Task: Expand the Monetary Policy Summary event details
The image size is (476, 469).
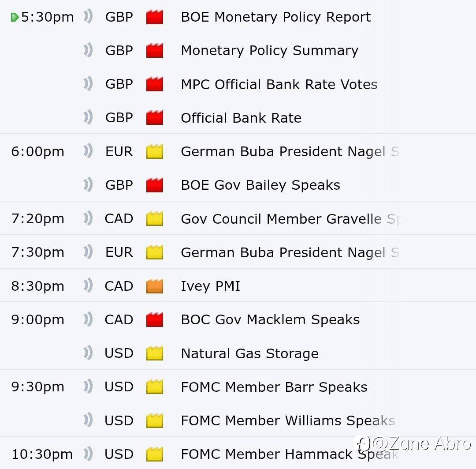Action: click(x=269, y=51)
